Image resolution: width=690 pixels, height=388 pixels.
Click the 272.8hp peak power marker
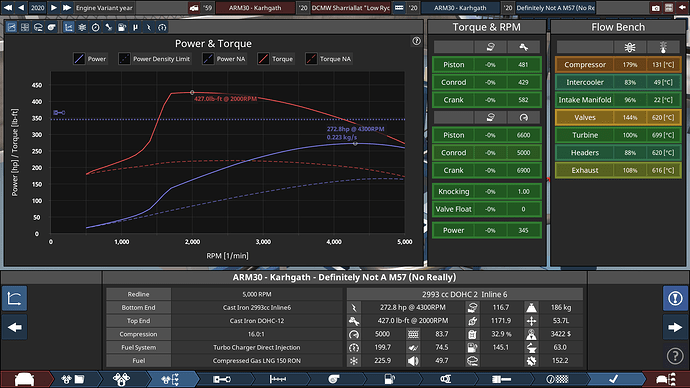tap(355, 143)
